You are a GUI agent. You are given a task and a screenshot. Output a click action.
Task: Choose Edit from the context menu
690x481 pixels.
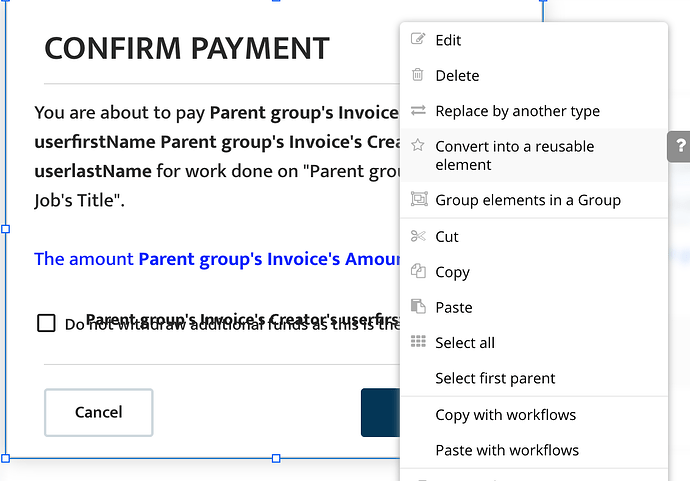[x=534, y=40]
